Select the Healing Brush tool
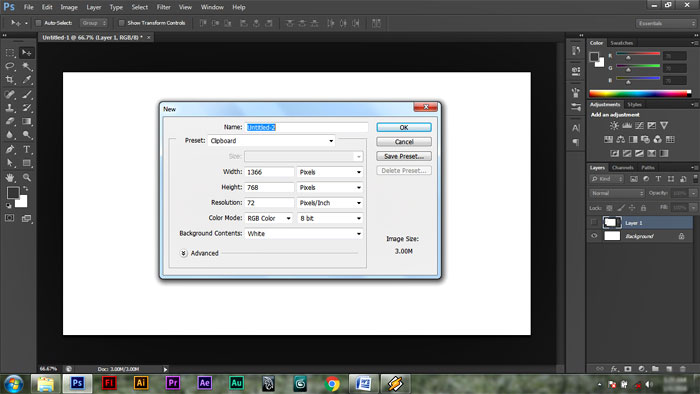Viewport: 700px width, 394px height. point(10,94)
